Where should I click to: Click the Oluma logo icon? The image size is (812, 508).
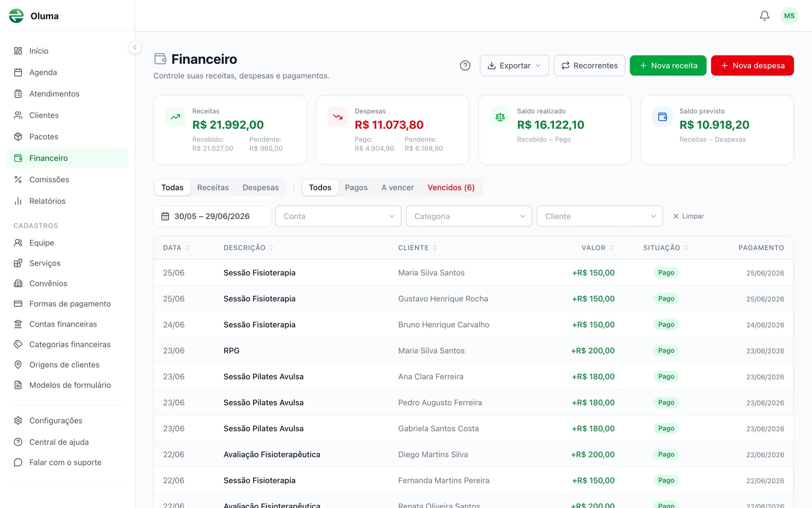pos(16,16)
